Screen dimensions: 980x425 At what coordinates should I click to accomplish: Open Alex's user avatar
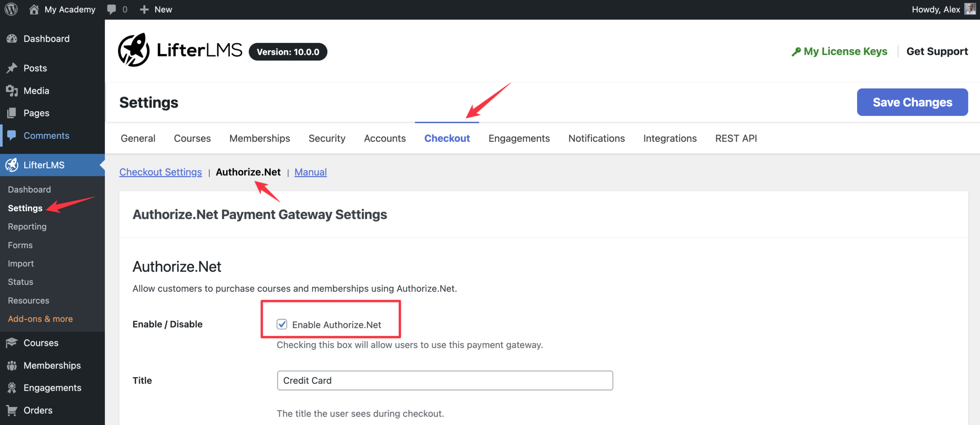pyautogui.click(x=970, y=9)
